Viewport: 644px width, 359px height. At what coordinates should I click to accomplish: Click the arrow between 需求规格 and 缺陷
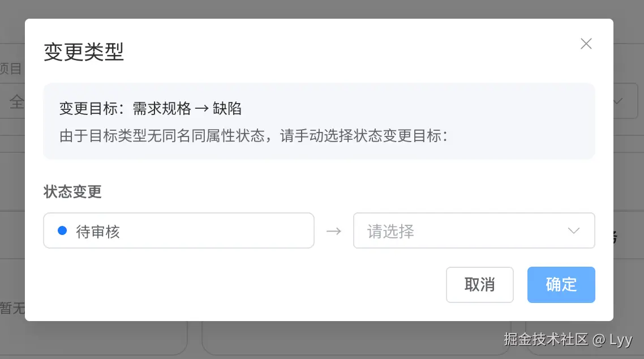201,109
